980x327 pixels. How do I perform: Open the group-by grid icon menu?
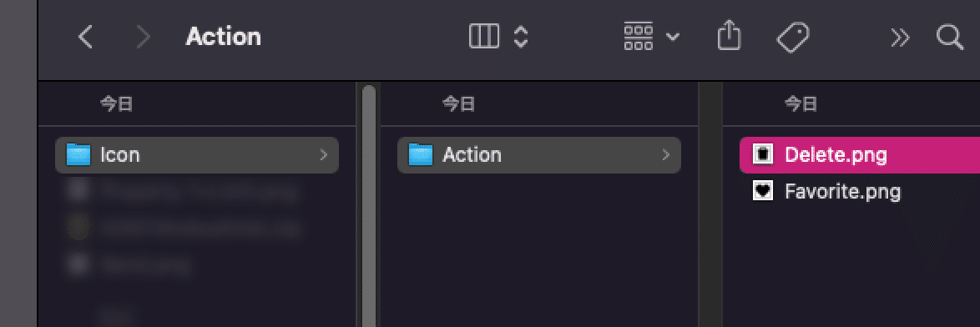coord(638,37)
